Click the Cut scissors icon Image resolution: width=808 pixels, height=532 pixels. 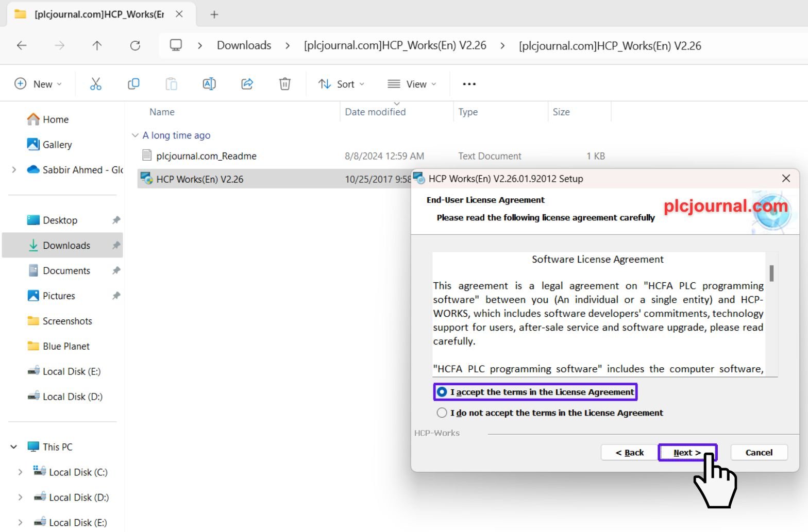pyautogui.click(x=96, y=84)
